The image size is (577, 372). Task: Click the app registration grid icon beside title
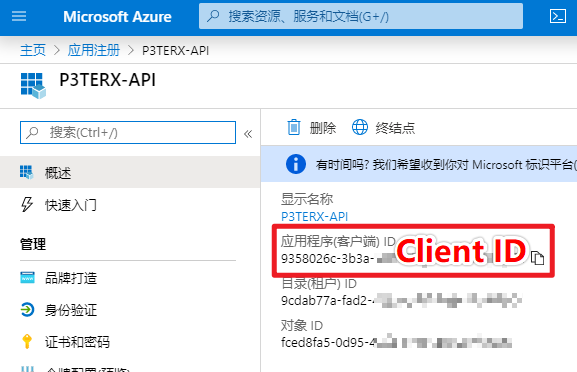[x=33, y=85]
